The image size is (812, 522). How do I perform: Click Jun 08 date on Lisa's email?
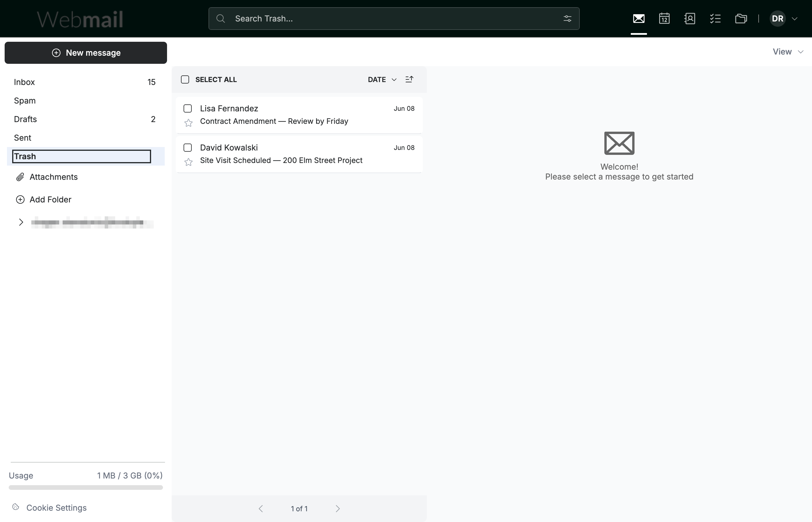[x=404, y=108]
